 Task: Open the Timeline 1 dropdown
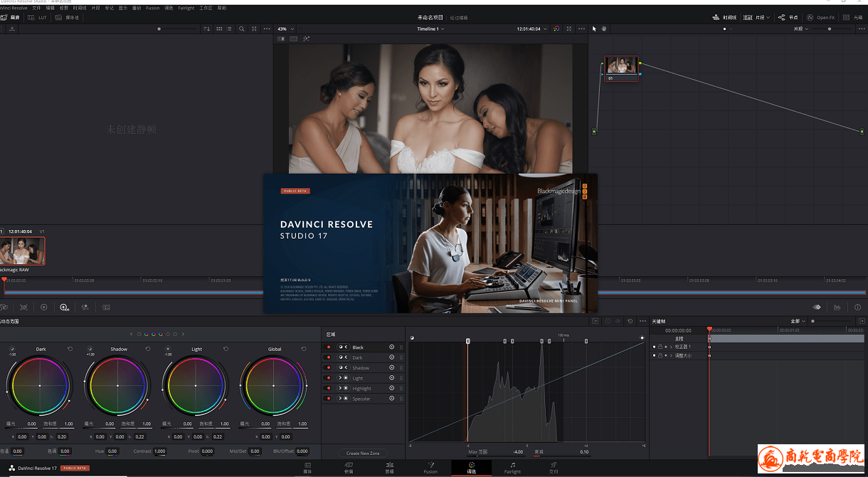(x=430, y=28)
